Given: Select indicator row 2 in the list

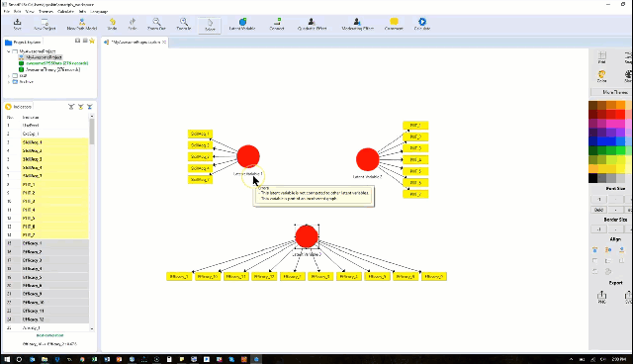Looking at the screenshot, I should (46, 134).
